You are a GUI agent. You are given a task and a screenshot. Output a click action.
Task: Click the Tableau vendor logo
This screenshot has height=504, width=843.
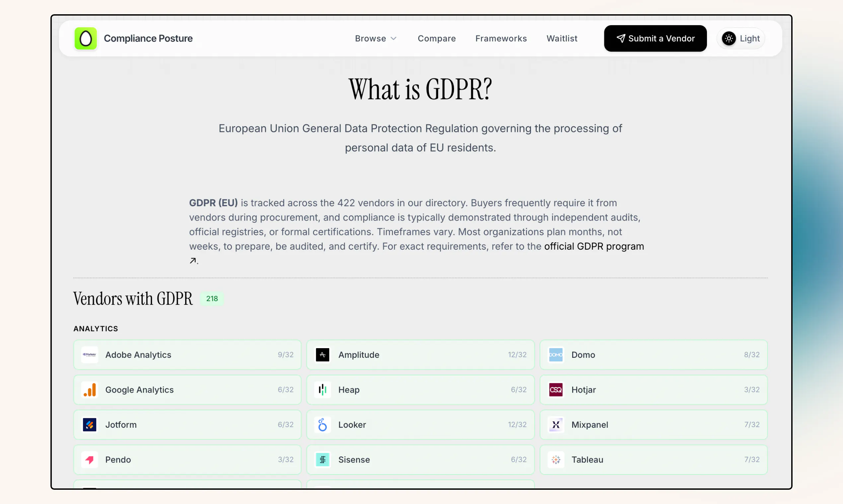click(556, 460)
